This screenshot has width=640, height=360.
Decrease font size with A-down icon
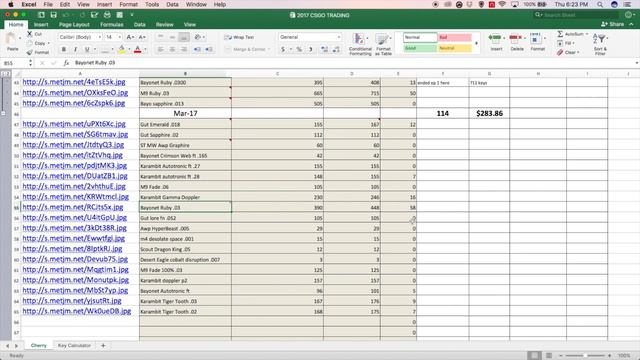[x=142, y=37]
